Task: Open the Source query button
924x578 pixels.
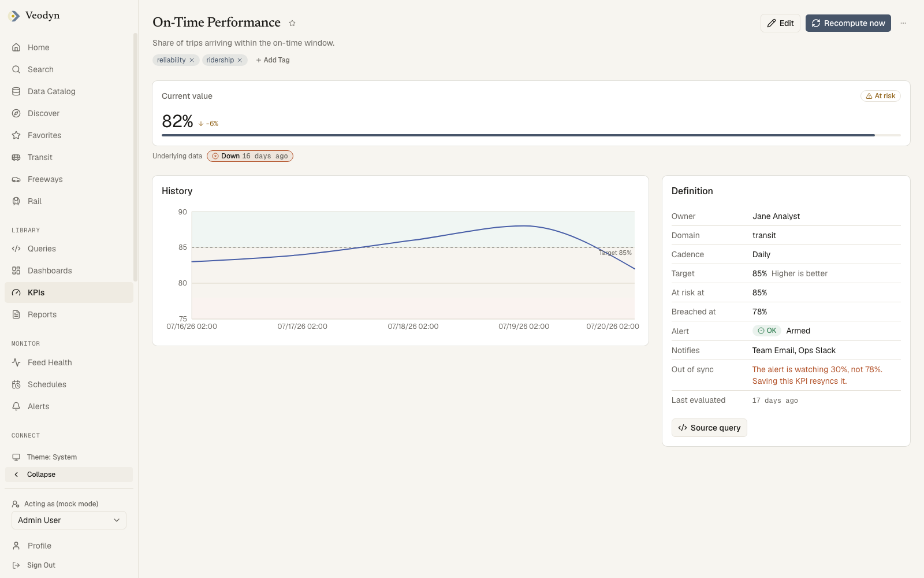Action: pyautogui.click(x=709, y=428)
